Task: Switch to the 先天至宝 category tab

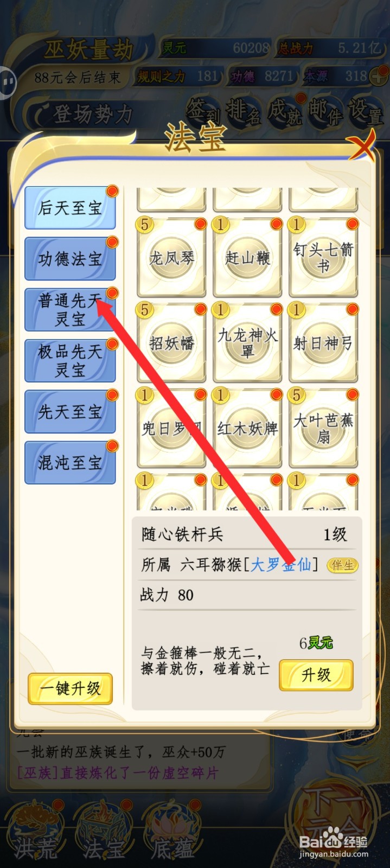Action: (x=70, y=412)
